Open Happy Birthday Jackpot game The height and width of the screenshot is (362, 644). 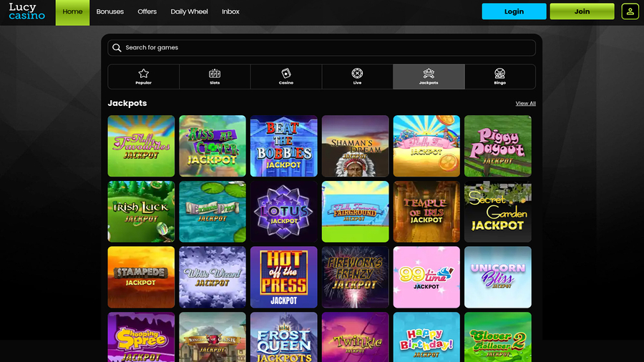(x=426, y=338)
